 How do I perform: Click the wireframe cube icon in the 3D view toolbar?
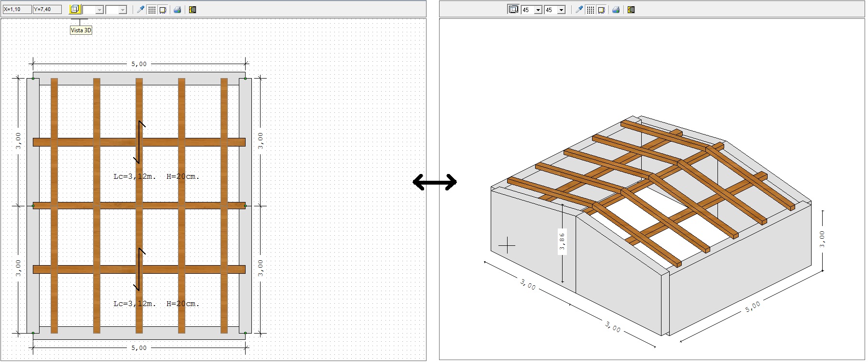(513, 9)
